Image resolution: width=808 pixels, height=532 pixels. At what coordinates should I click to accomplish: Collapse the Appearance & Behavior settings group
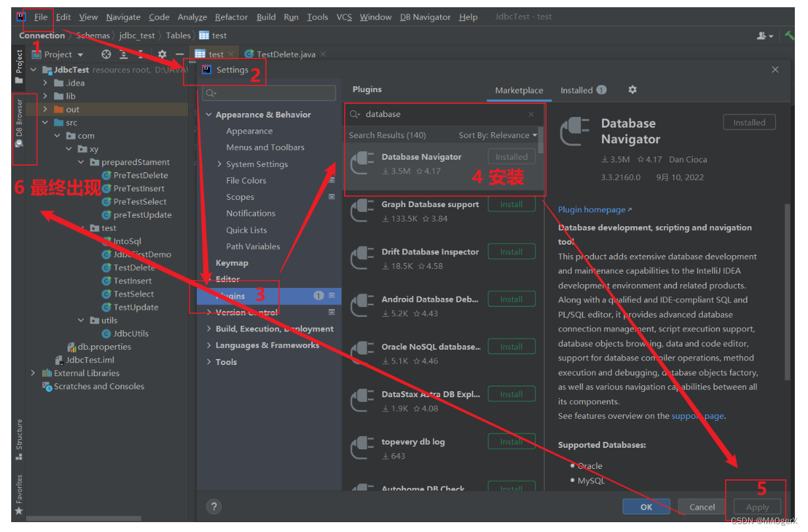(209, 114)
